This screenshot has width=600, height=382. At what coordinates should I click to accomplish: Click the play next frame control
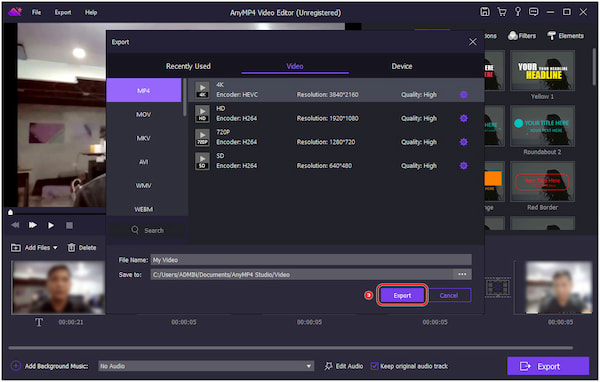pyautogui.click(x=33, y=225)
